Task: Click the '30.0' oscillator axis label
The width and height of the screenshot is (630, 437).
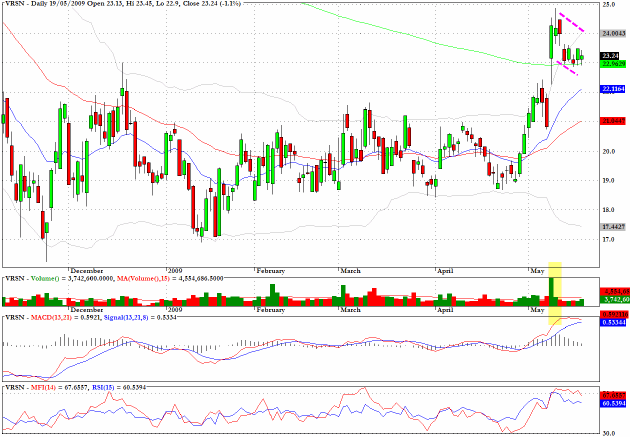Action: pyautogui.click(x=609, y=433)
